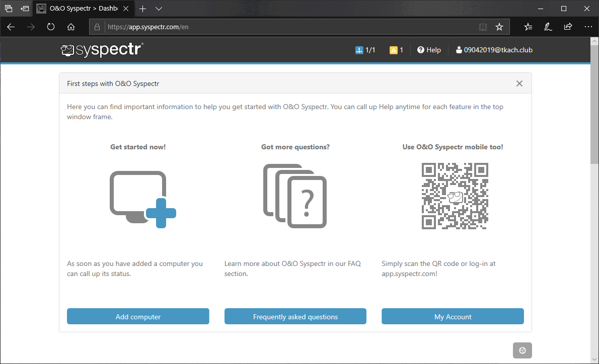599x364 pixels.
Task: Open the yellow warning alerts indicator
Action: (x=396, y=50)
